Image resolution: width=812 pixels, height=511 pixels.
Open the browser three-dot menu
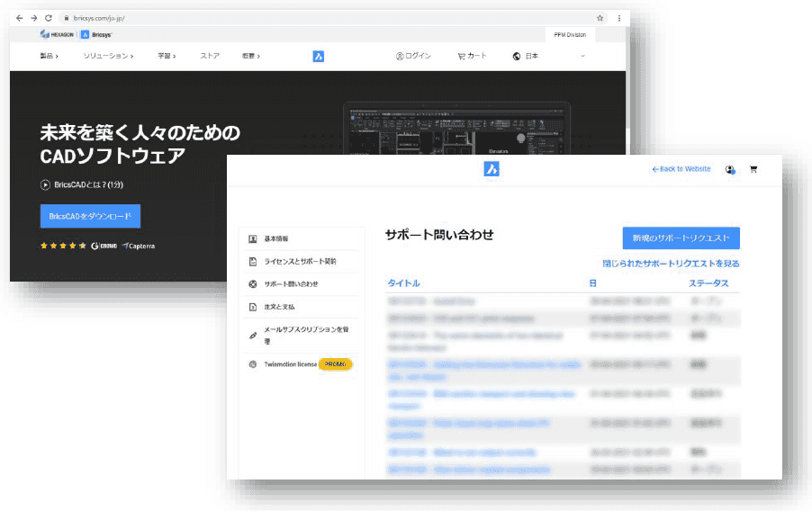618,18
